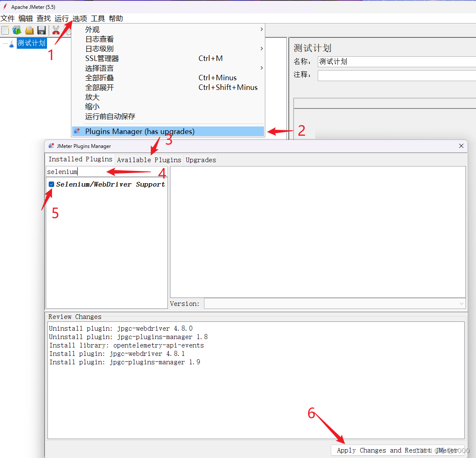
Task: Click the JMeter Plugins Manager title icon
Action: [x=51, y=146]
